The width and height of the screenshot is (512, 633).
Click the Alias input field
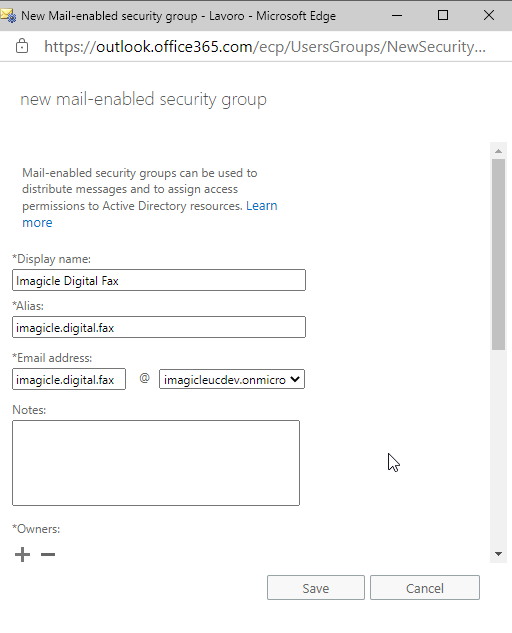point(159,327)
